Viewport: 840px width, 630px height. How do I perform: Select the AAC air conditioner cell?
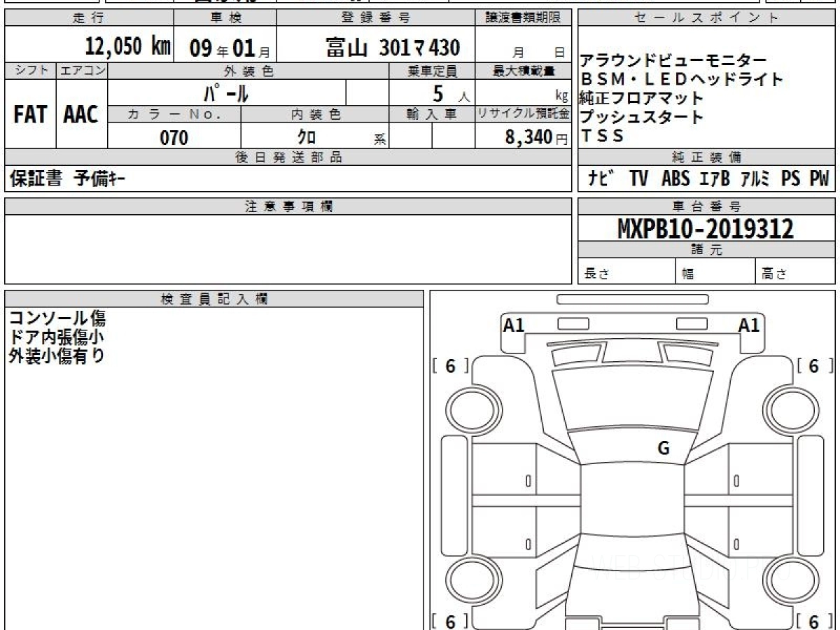pyautogui.click(x=81, y=115)
